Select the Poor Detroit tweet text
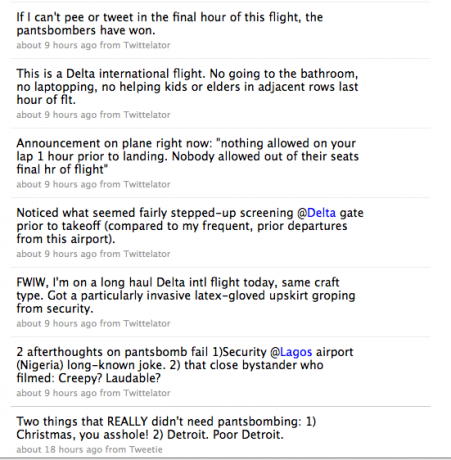This screenshot has height=460, width=451. pos(166,428)
